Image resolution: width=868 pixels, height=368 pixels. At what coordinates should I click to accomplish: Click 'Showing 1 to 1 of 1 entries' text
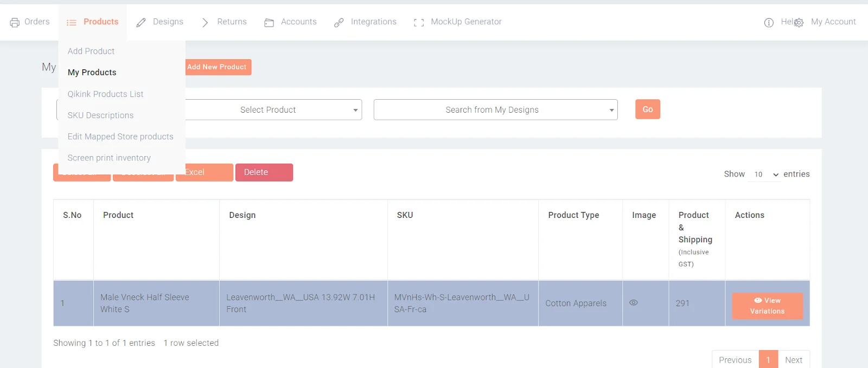point(104,343)
